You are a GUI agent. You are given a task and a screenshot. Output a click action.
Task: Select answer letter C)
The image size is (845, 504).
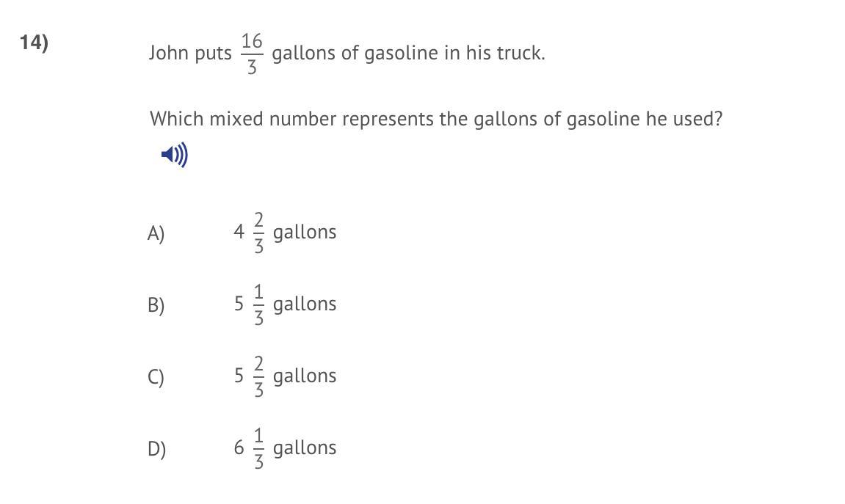(x=156, y=376)
